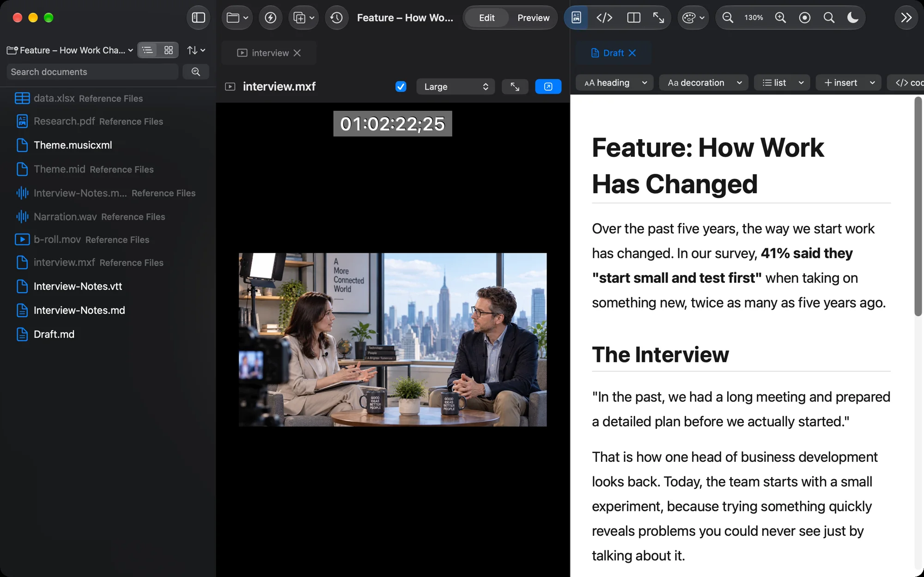Screen dimensions: 924x577
Task: Close the Draft tab
Action: 632,53
